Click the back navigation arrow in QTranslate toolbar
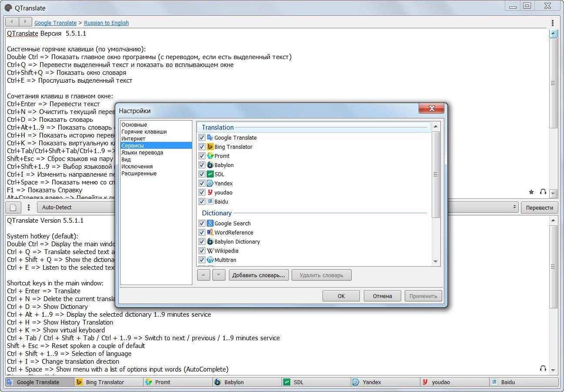 tap(12, 22)
